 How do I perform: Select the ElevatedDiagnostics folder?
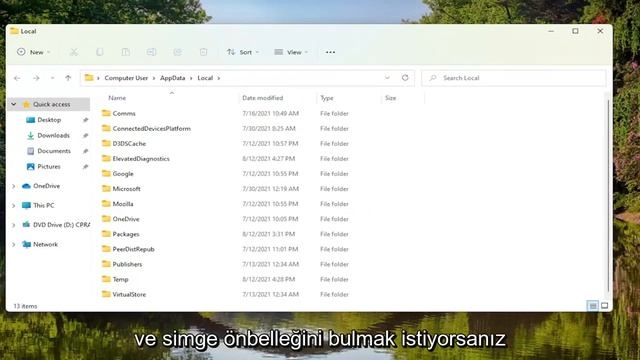click(x=141, y=159)
